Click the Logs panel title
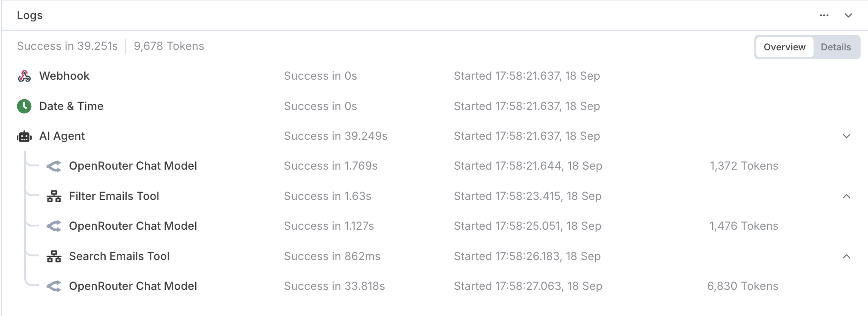 [x=30, y=15]
